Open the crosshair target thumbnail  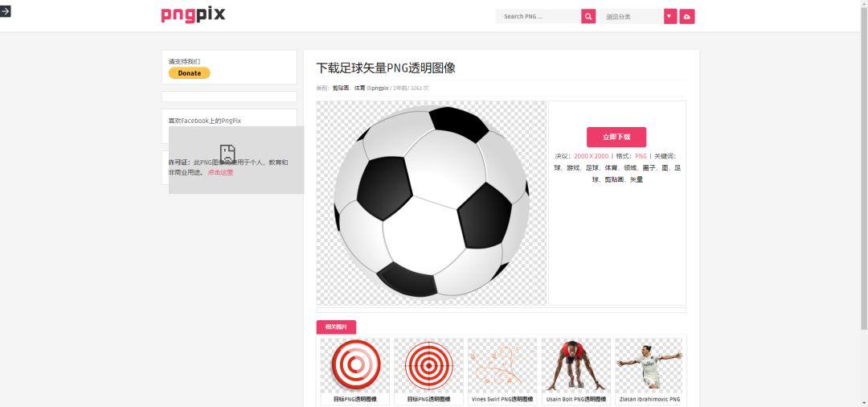click(x=429, y=365)
